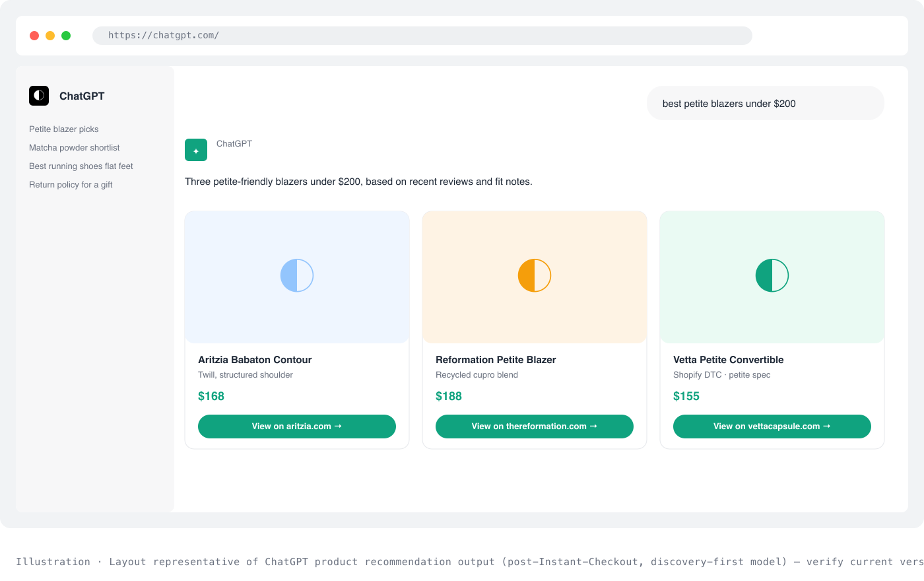The height and width of the screenshot is (581, 924).
Task: Click the $168 price
Action: point(211,396)
